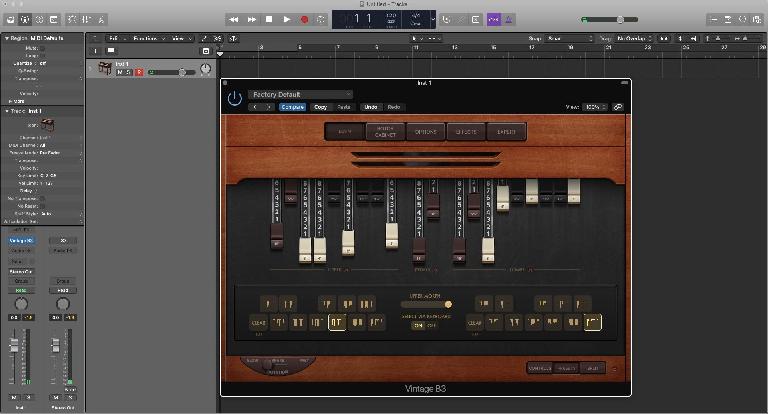The image size is (768, 414).
Task: Open the LCD display mode dropdown arrow
Action: [433, 20]
